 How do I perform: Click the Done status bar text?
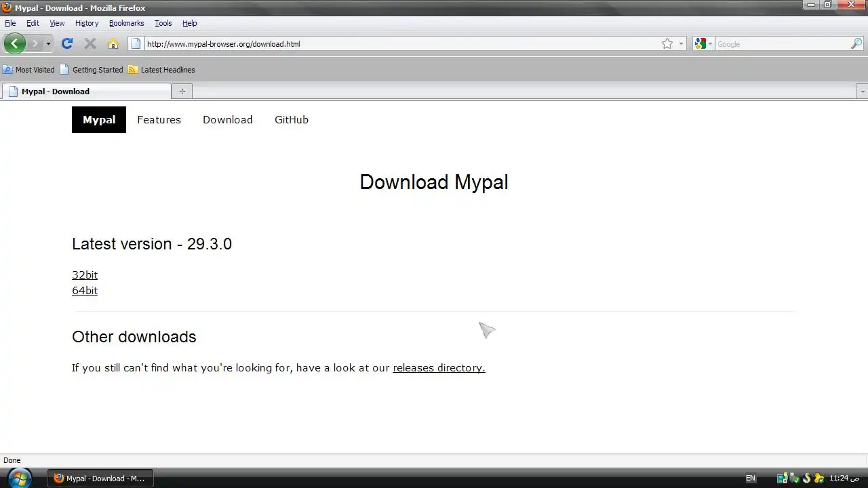coord(12,460)
